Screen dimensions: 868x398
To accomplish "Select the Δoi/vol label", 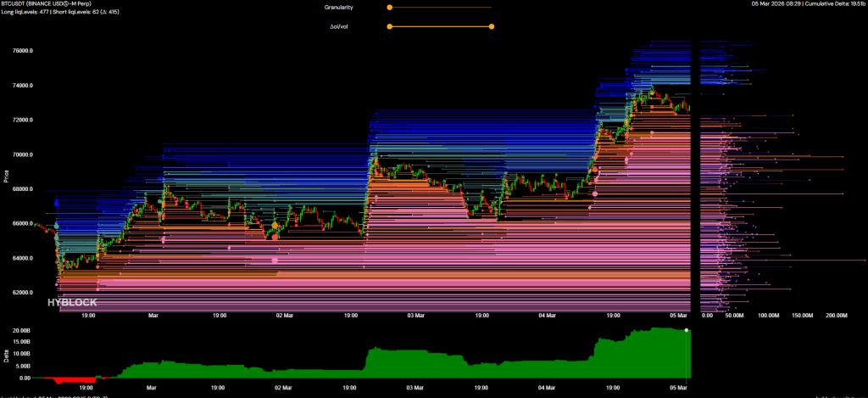I will (x=340, y=26).
